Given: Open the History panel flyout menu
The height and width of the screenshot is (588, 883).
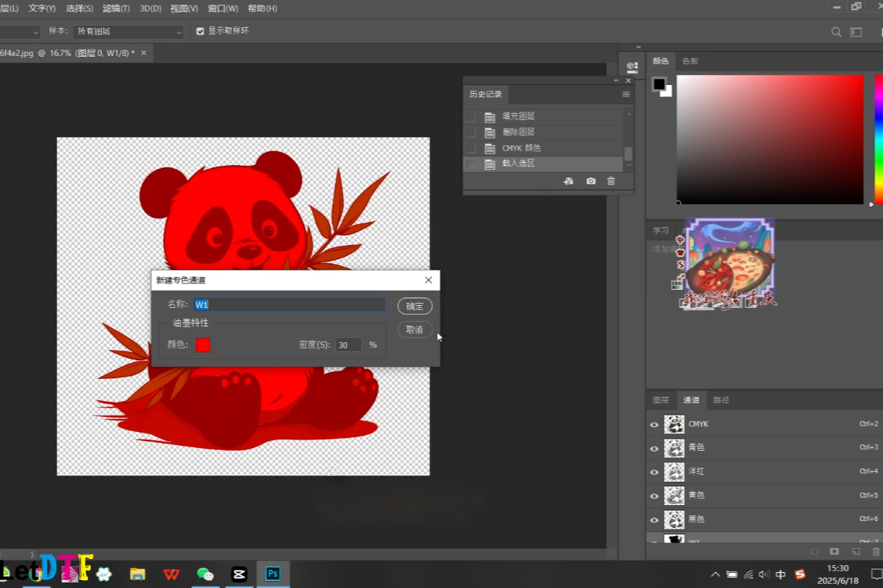Looking at the screenshot, I should point(625,95).
